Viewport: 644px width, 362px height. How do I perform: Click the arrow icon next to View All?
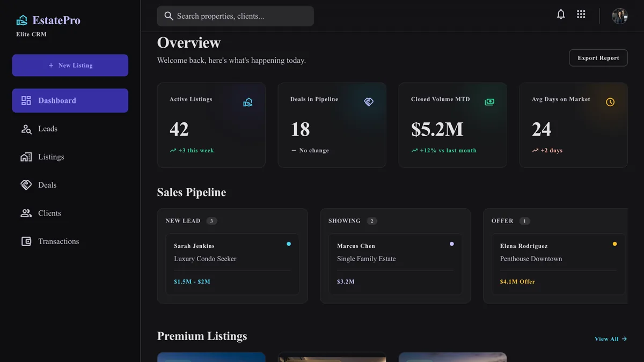pyautogui.click(x=624, y=339)
